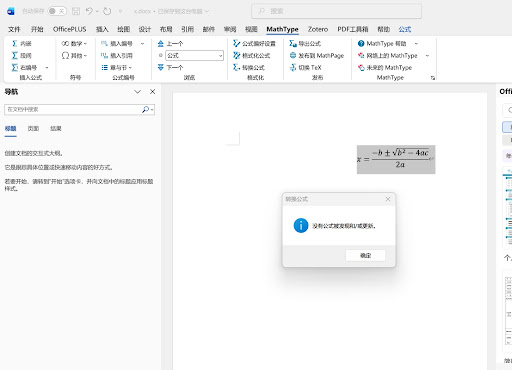Switch to the 插入 (Insert) tab
Image resolution: width=512 pixels, height=370 pixels.
pyautogui.click(x=102, y=29)
